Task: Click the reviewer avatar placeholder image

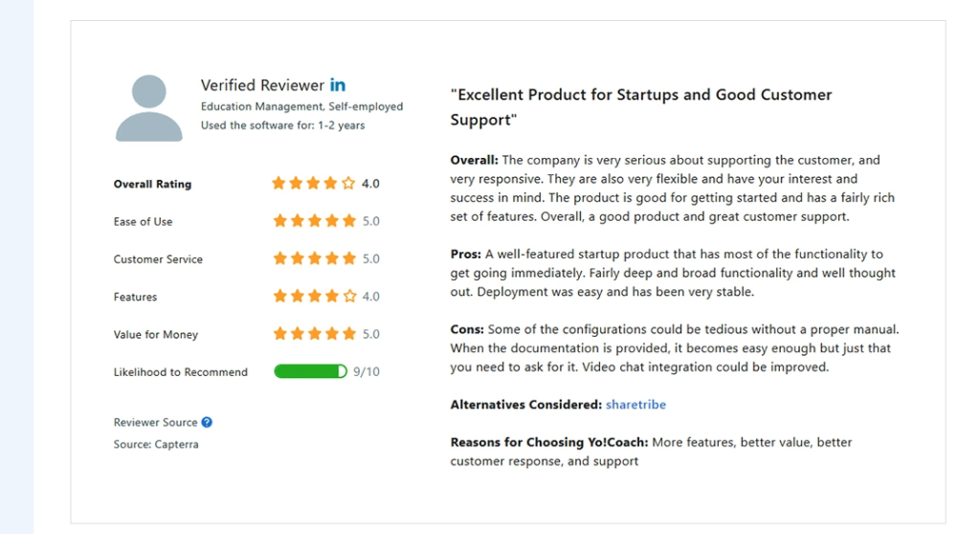Action: [149, 108]
